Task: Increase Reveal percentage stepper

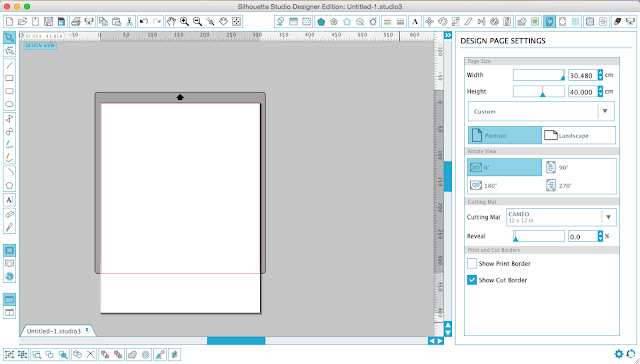Action: (600, 233)
